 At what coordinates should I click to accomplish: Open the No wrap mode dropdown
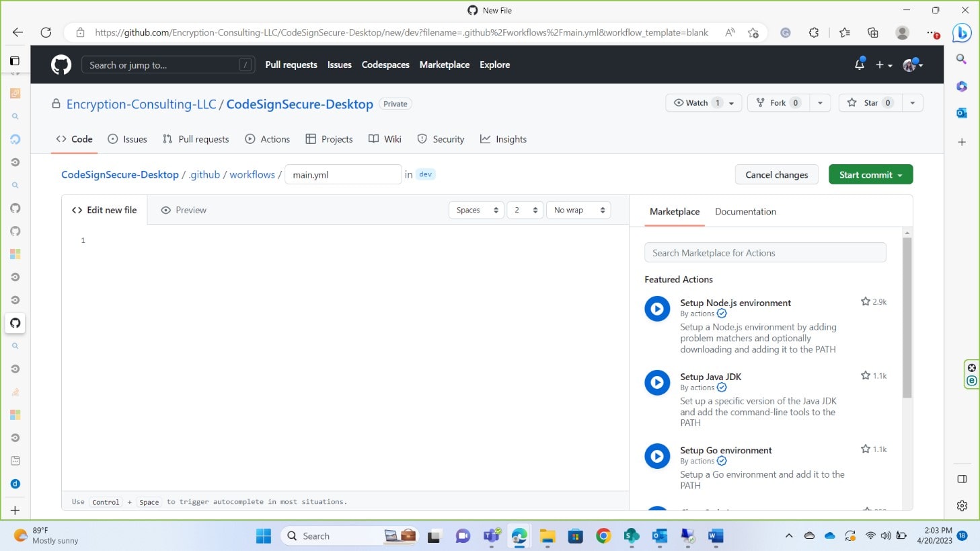pyautogui.click(x=578, y=210)
